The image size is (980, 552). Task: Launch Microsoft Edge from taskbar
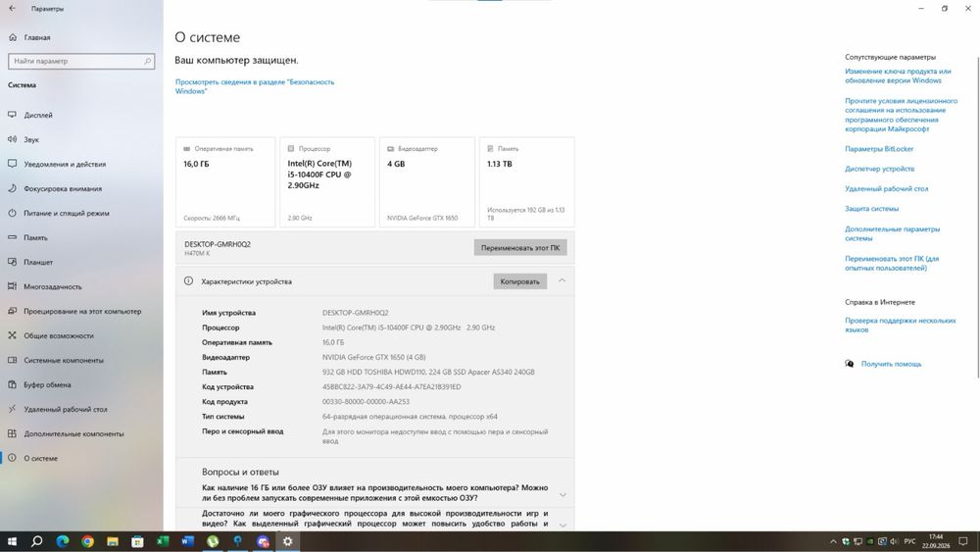pos(63,541)
